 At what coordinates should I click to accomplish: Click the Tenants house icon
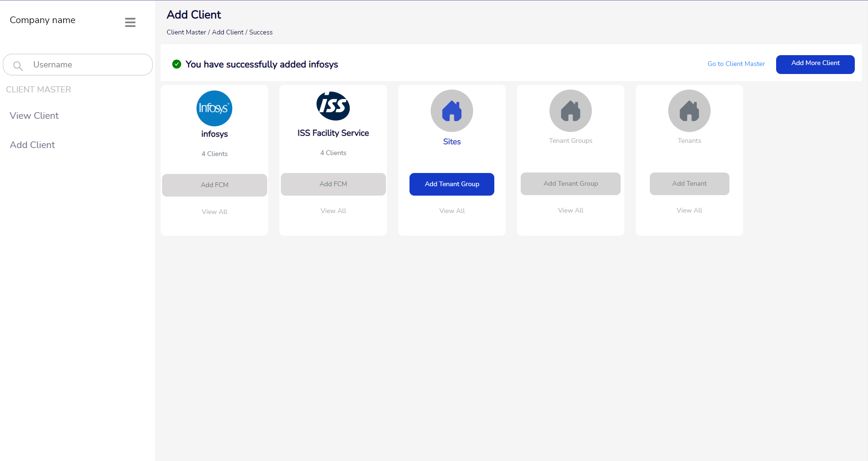coord(689,111)
